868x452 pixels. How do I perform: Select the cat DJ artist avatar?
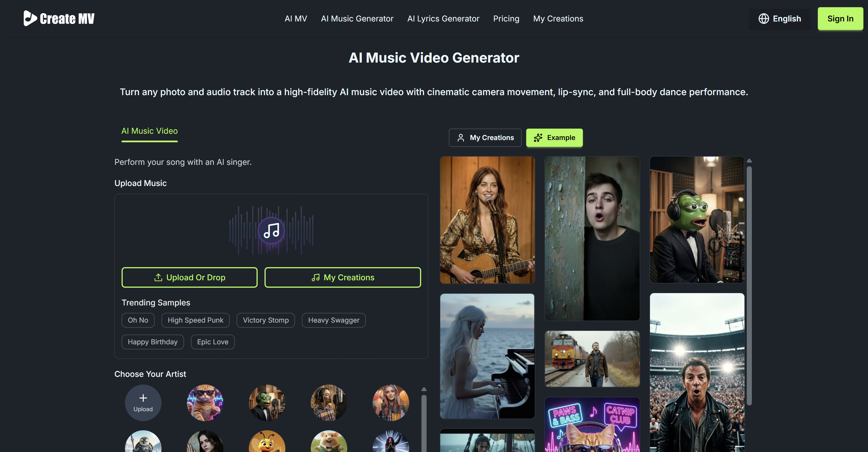205,402
